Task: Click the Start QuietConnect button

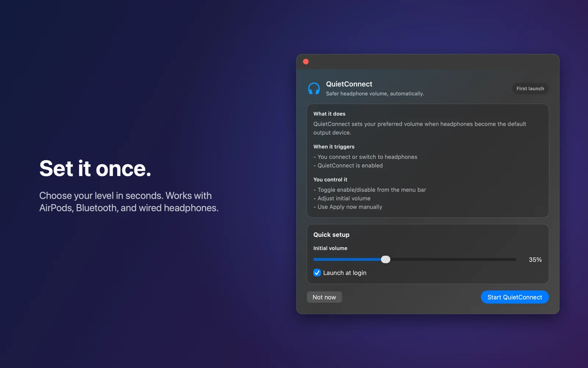Action: click(514, 297)
